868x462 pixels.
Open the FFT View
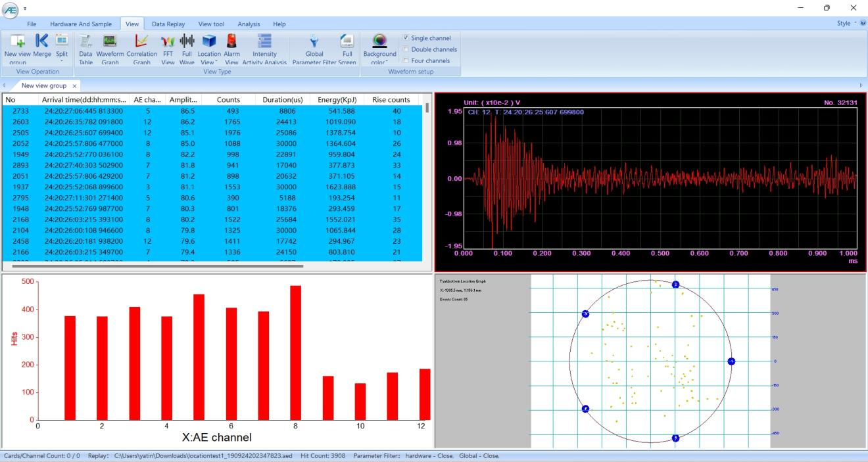pos(168,49)
